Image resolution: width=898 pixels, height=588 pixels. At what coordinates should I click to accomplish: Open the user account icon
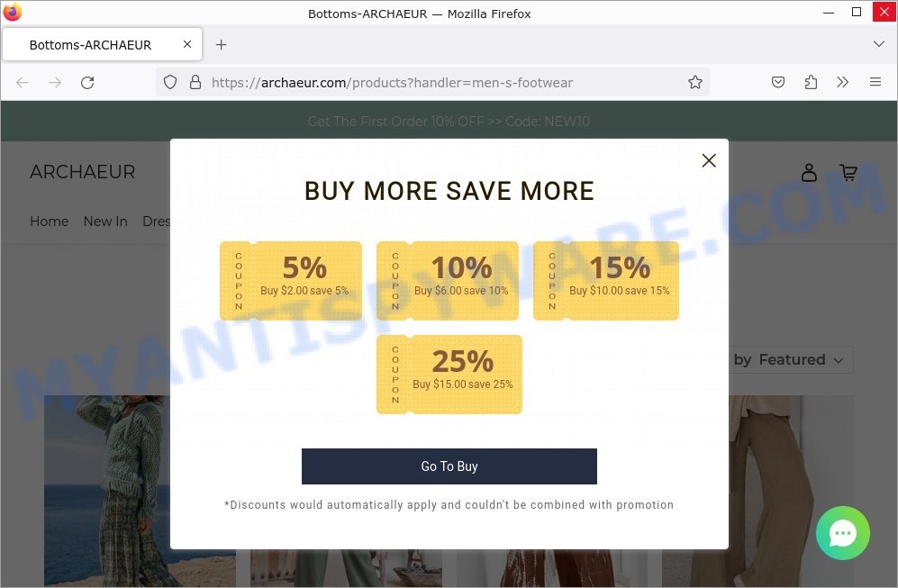click(x=809, y=172)
